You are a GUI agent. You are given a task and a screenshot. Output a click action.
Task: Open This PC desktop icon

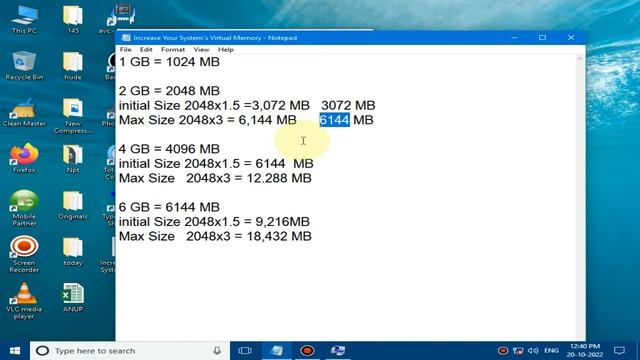pyautogui.click(x=24, y=18)
